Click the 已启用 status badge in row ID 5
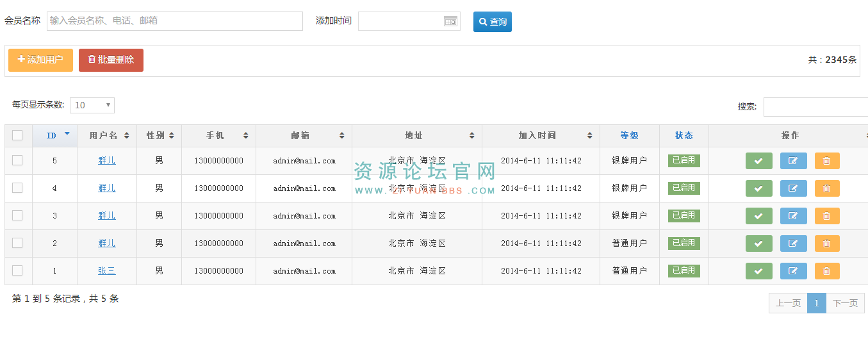Image resolution: width=868 pixels, height=355 pixels. click(684, 160)
